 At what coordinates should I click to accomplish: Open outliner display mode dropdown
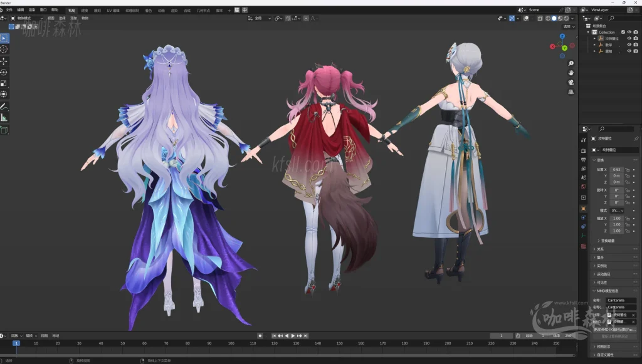pyautogui.click(x=599, y=18)
